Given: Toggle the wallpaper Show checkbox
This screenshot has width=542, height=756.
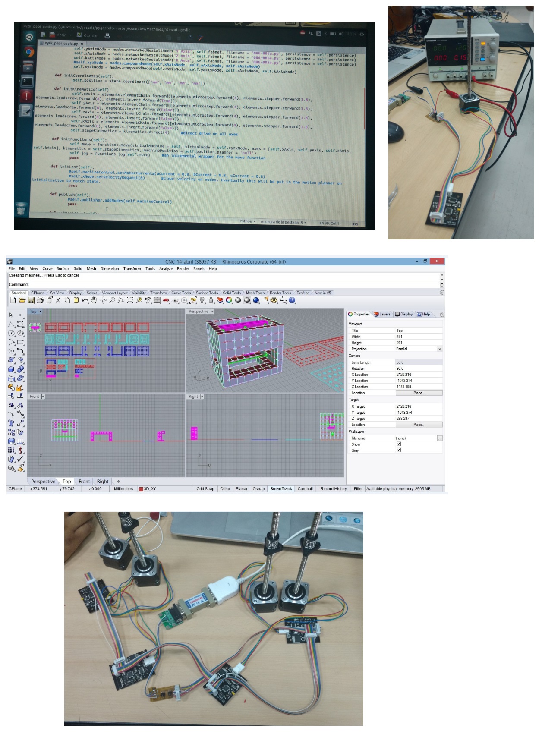Looking at the screenshot, I should pos(399,444).
